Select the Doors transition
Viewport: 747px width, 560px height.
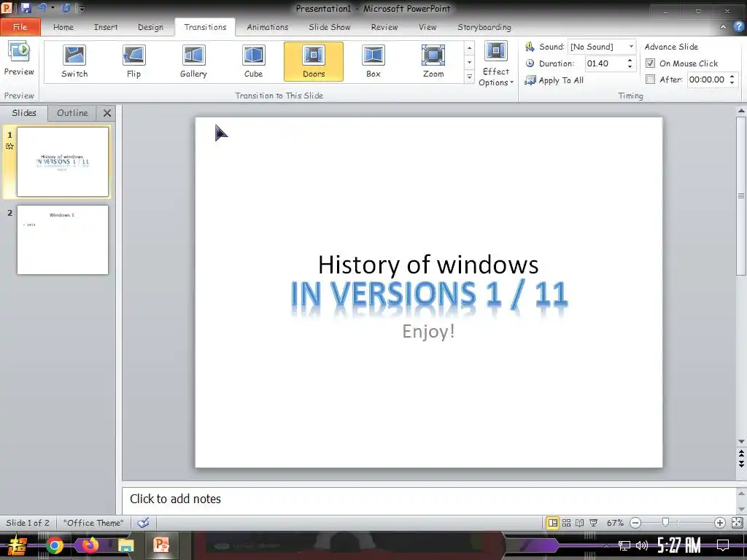(314, 61)
